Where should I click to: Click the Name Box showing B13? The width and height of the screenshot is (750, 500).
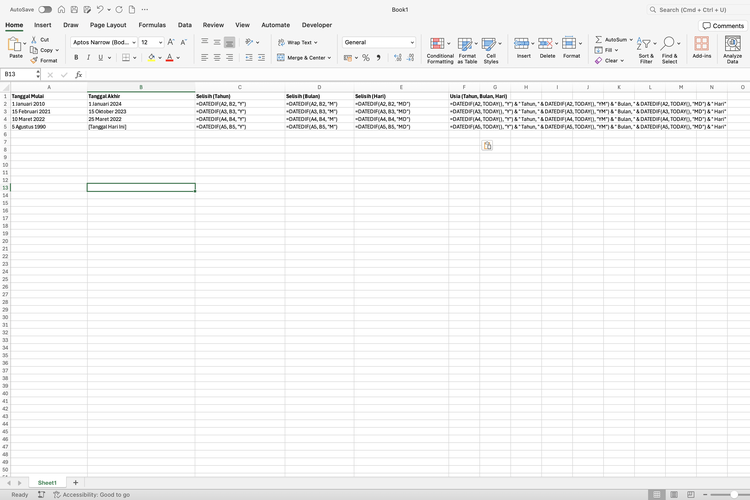tap(19, 74)
